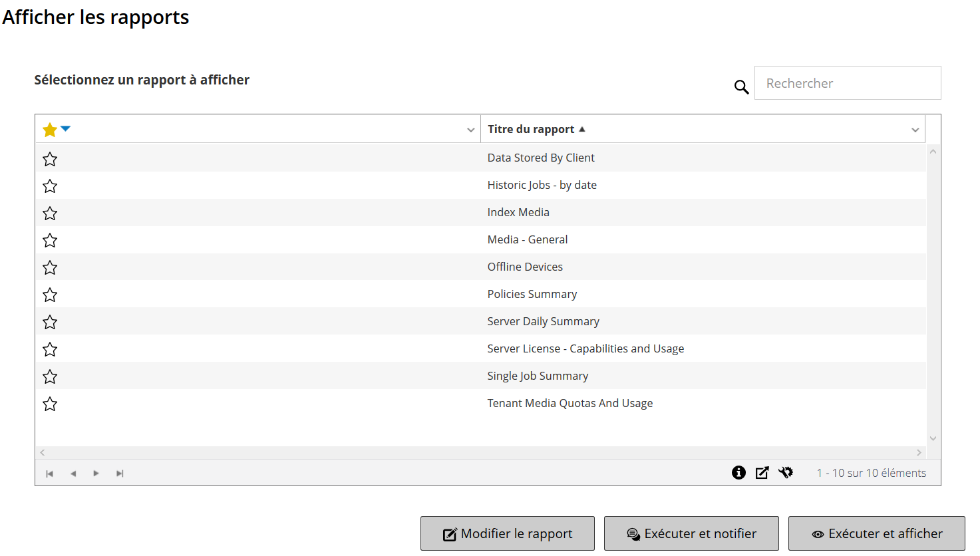Click the vertical scrollbar down arrow
980x556 pixels.
(933, 438)
